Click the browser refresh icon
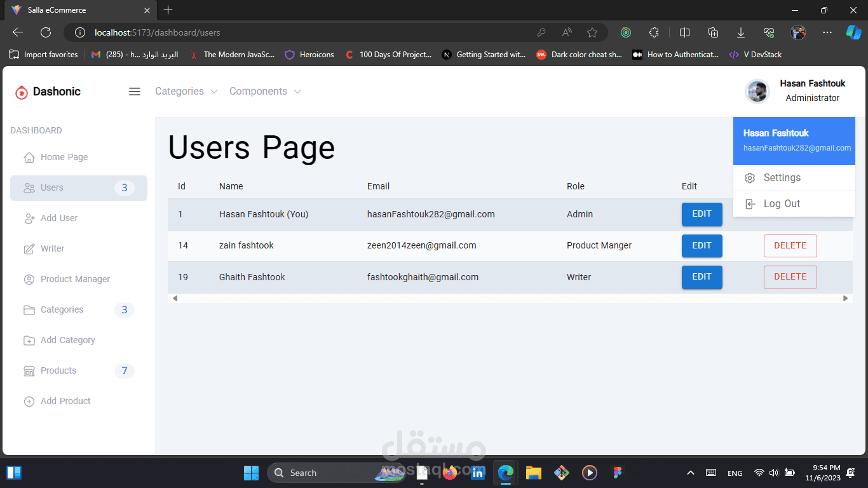The height and width of the screenshot is (488, 868). [x=46, y=32]
